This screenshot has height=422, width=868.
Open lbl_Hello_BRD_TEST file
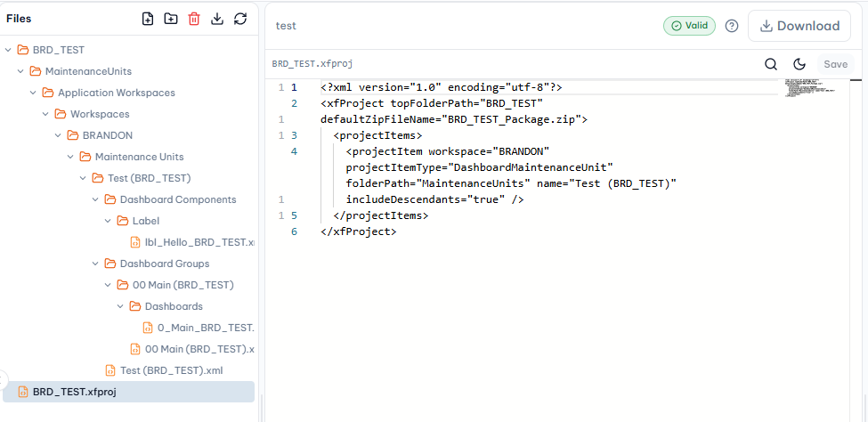tap(192, 242)
